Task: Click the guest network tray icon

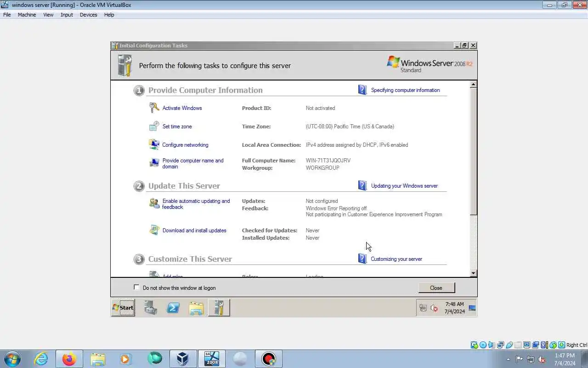Action: tap(423, 308)
